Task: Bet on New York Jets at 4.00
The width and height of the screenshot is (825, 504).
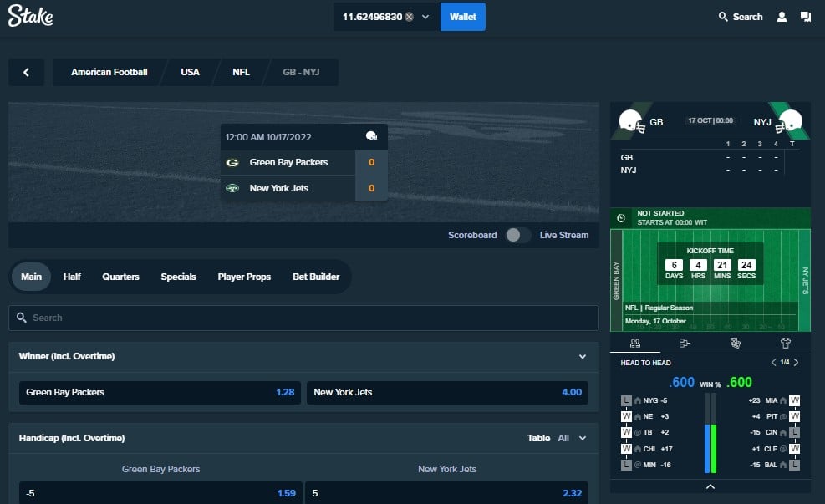Action: coord(448,392)
